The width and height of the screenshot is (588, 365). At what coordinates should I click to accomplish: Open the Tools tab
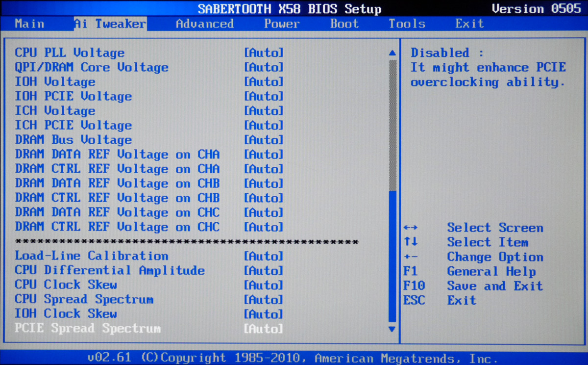(407, 24)
